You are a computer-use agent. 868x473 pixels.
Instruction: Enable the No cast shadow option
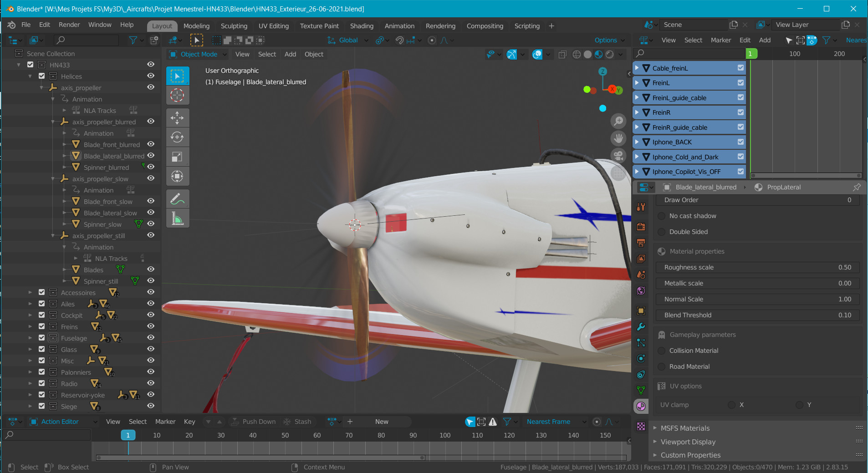[662, 216]
